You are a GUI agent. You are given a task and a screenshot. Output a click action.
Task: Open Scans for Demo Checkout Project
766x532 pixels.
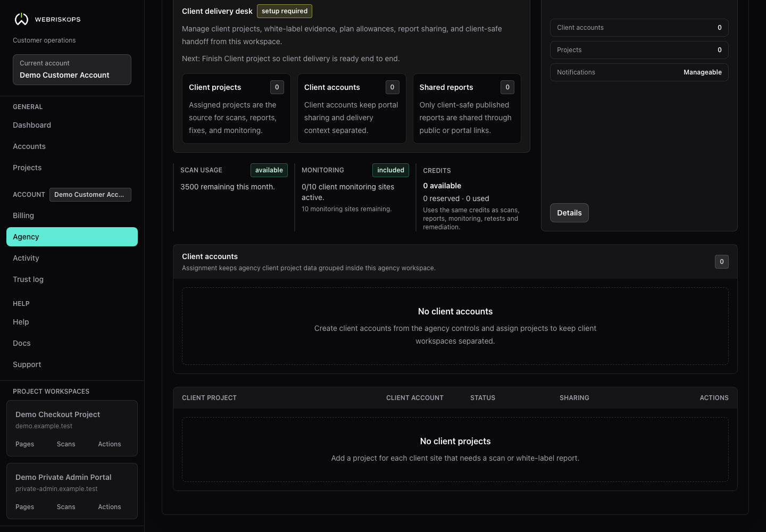66,444
